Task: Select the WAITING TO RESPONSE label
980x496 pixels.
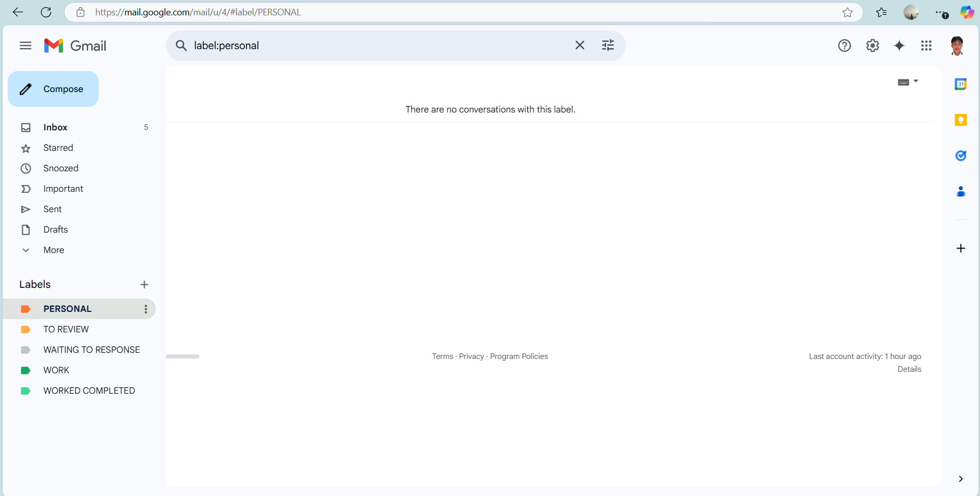Action: 79,350
